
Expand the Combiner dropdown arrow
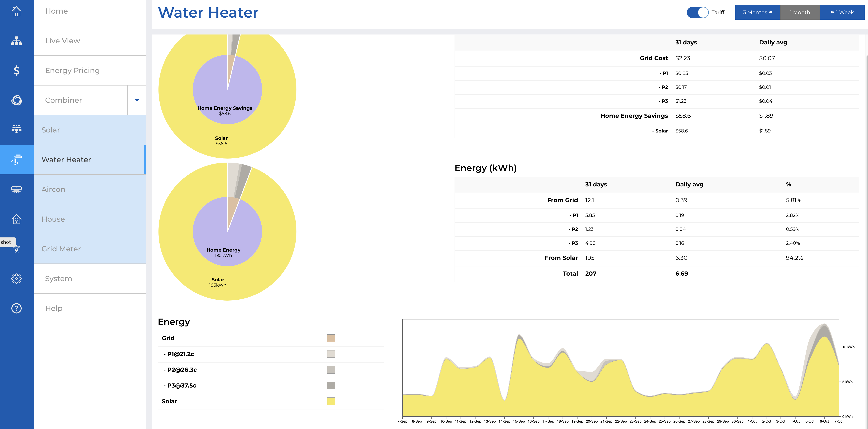pos(137,100)
